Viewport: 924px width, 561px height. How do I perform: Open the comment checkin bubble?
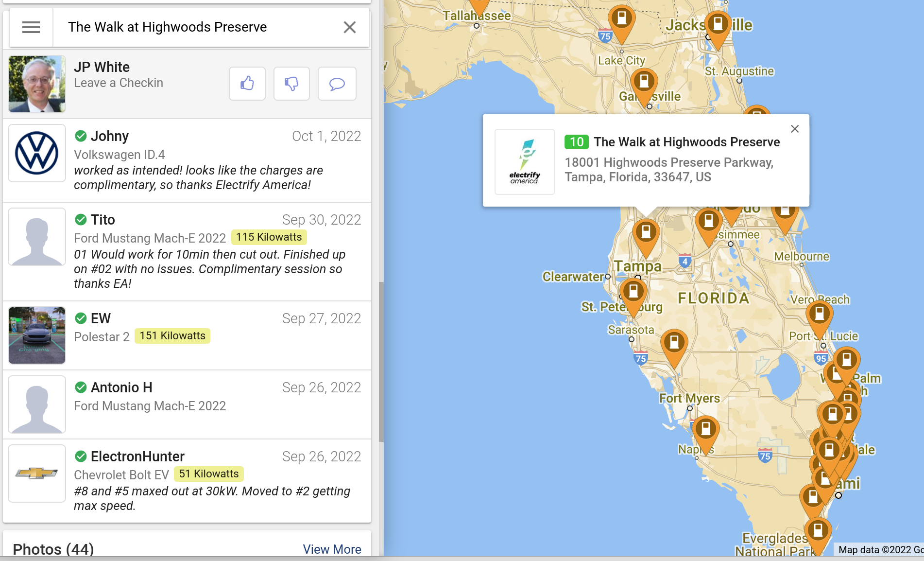(337, 84)
